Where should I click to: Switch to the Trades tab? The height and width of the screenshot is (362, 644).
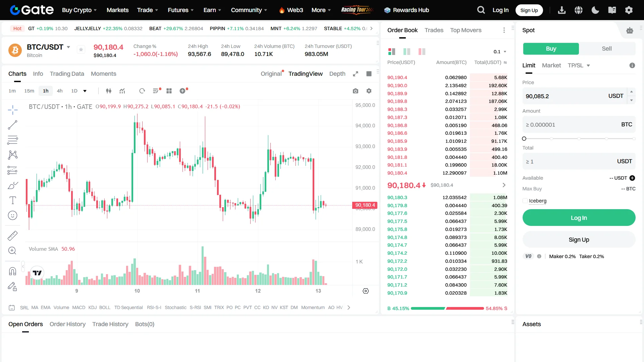click(x=434, y=30)
